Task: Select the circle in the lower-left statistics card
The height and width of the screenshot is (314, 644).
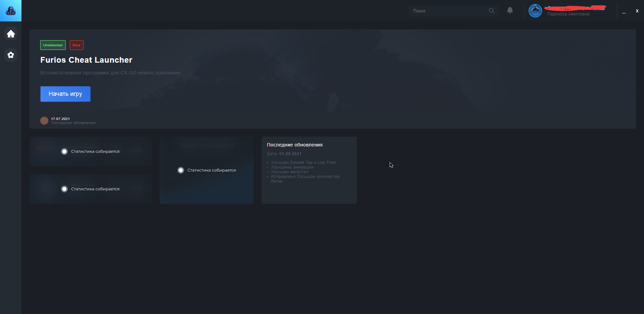Action: (64, 189)
